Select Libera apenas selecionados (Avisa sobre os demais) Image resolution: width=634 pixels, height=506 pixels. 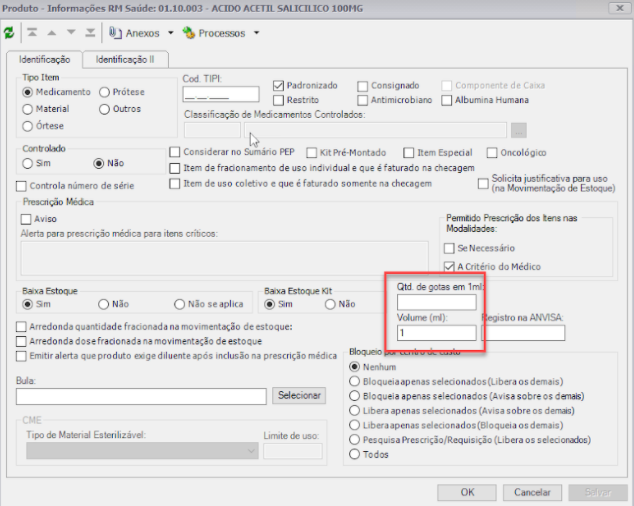(x=354, y=411)
